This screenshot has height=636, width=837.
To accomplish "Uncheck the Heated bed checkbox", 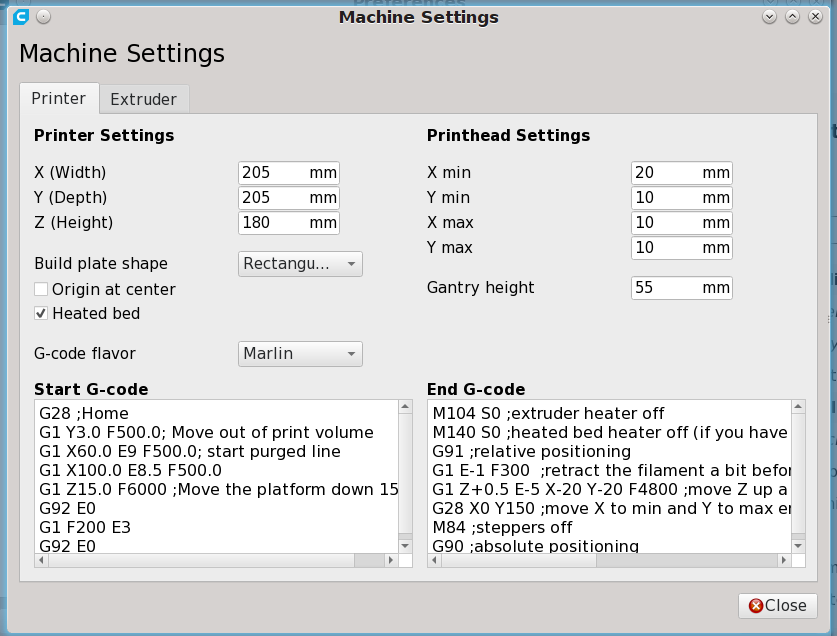I will 41,313.
